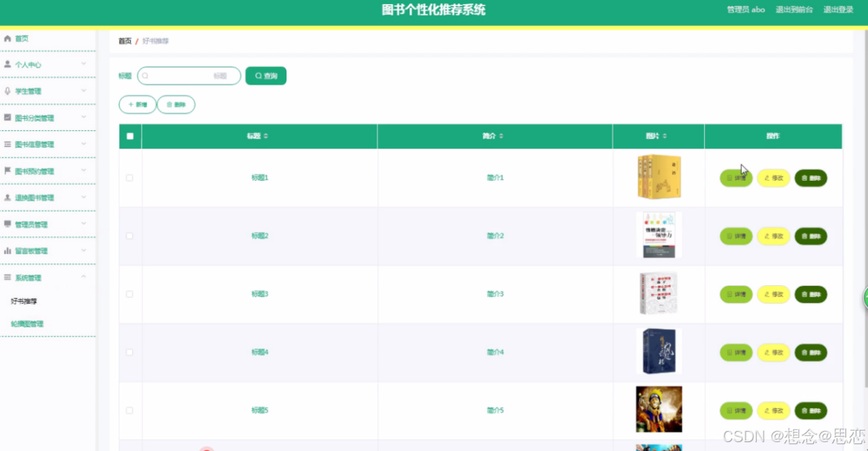Tick the select-all checkbox in table header
The image size is (868, 451).
[x=130, y=136]
